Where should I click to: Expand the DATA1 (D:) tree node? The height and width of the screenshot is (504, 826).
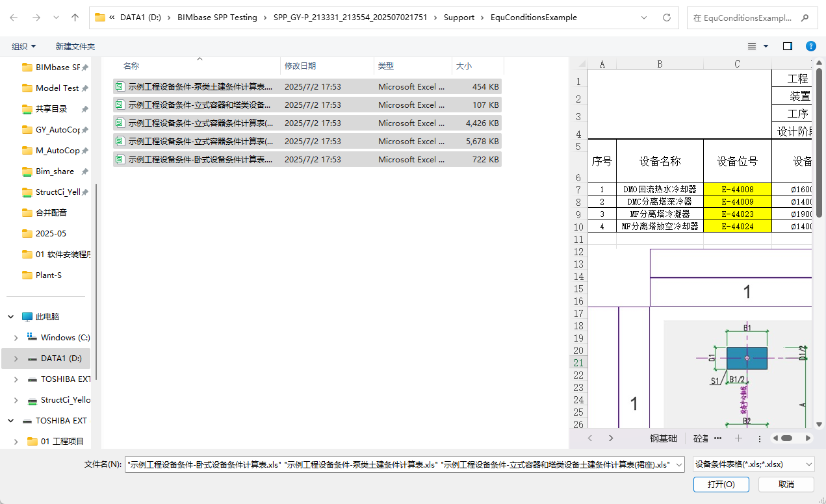16,359
